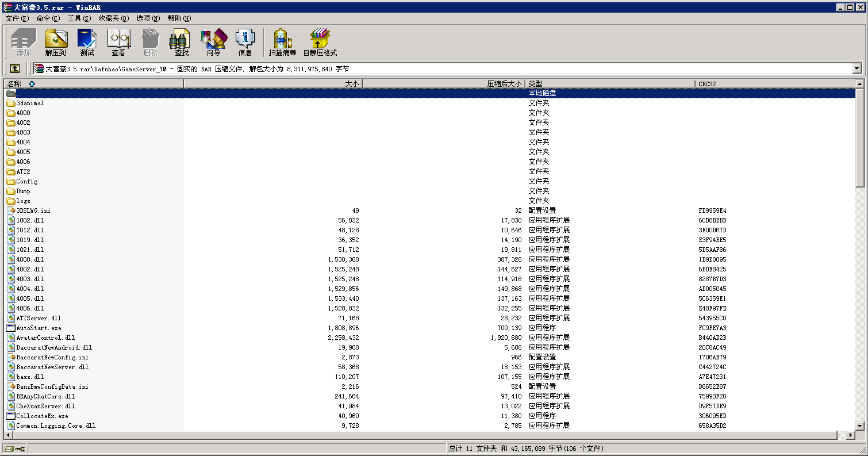Click the 扫描病毒 (Virus Scan) icon
Screen dimensions: 868x456
pos(282,42)
